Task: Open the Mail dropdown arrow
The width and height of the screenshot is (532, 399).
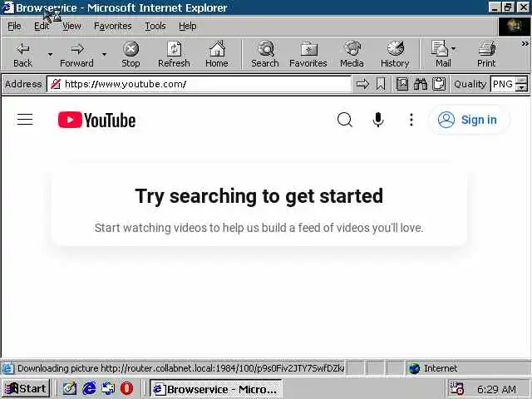Action: coord(454,49)
